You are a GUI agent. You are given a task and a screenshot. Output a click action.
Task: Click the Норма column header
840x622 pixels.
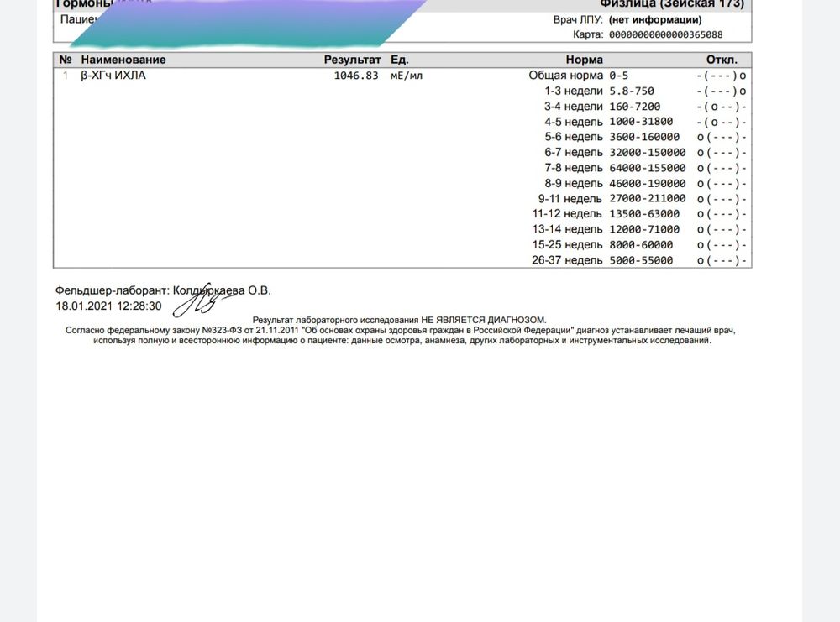coord(584,60)
